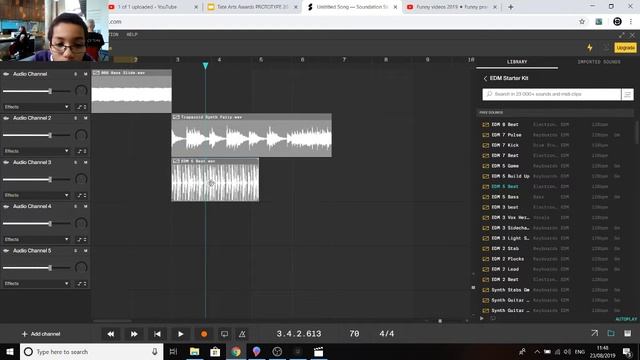Open a new browser tab
This screenshot has height=360, width=640.
click(511, 7)
